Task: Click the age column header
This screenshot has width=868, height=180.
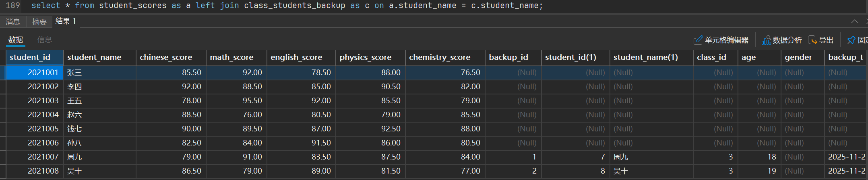Action: click(759, 57)
